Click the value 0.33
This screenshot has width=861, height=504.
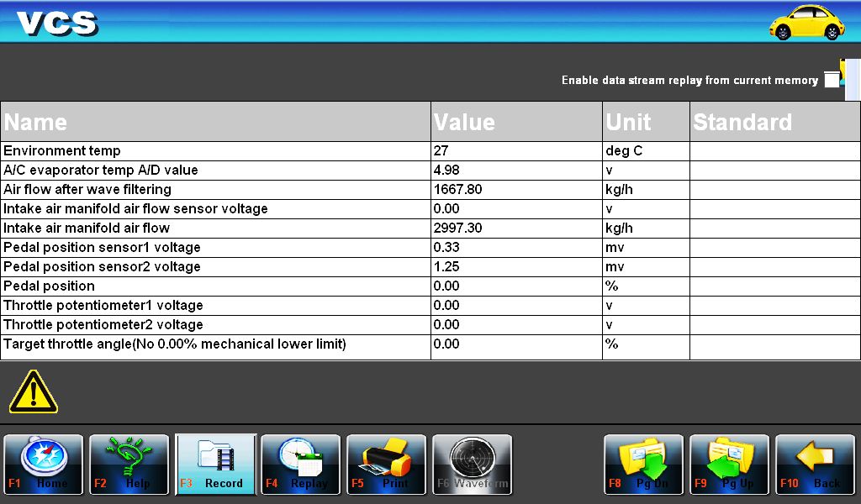(x=446, y=247)
